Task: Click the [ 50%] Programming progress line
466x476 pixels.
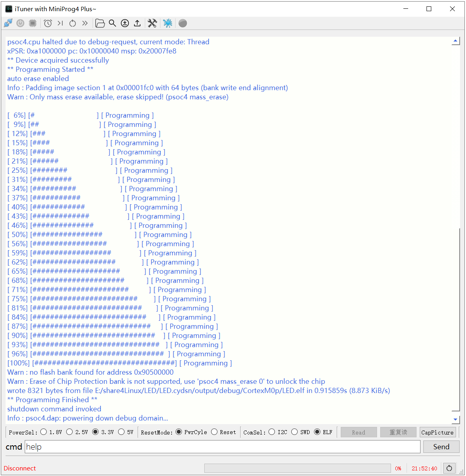Action: 100,235
